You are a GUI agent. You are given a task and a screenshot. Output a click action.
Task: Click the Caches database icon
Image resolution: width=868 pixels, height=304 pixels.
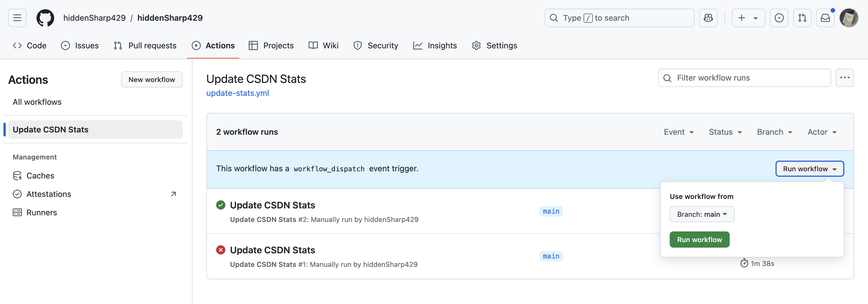pos(17,175)
